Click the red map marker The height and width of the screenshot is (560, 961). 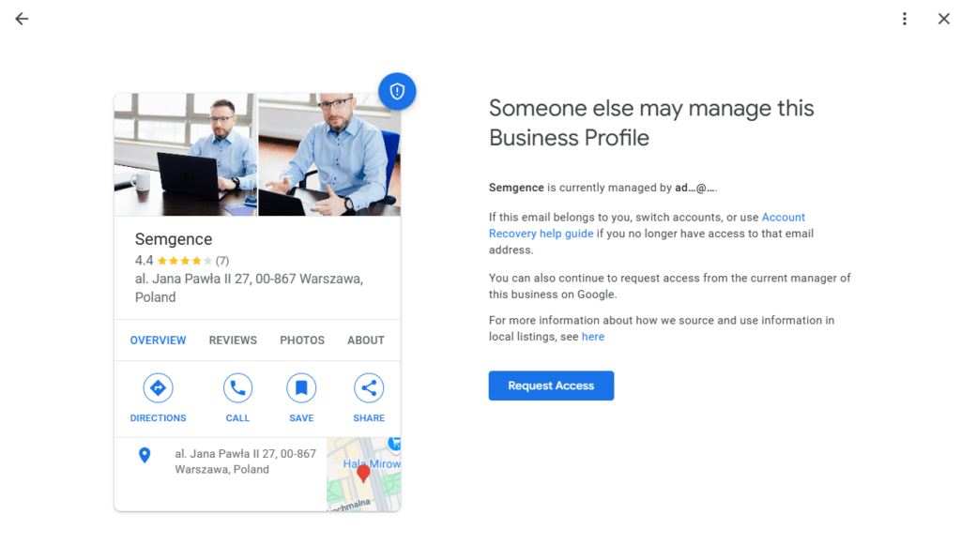tap(364, 473)
